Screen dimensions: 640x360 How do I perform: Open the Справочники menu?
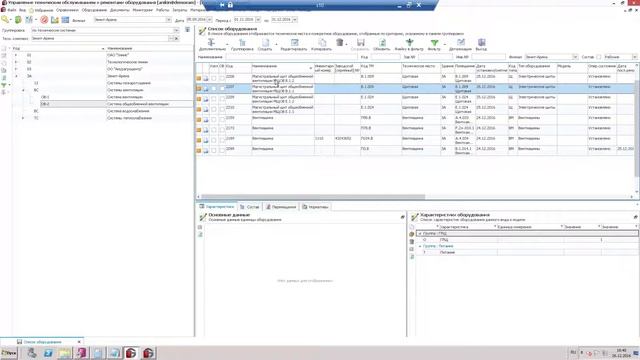point(67,10)
